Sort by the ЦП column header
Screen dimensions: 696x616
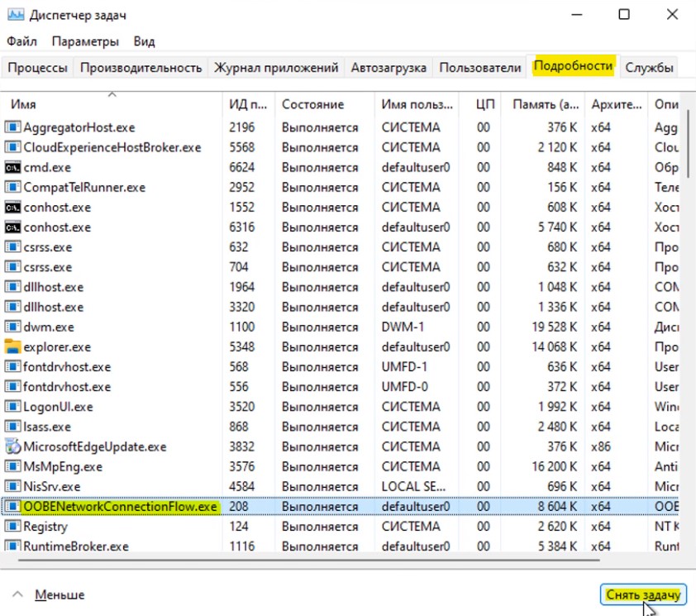pos(480,104)
